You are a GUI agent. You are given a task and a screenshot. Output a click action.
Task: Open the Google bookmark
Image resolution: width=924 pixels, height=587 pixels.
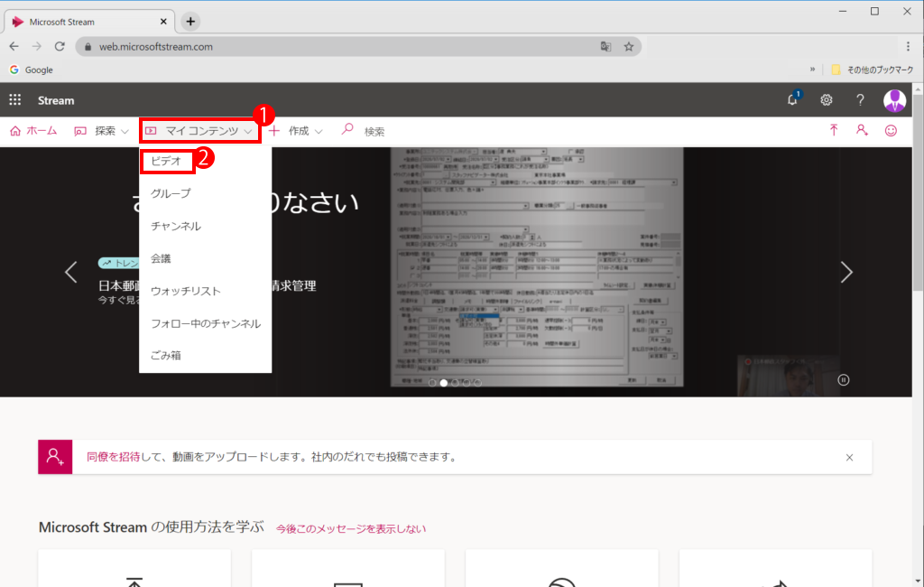(32, 70)
